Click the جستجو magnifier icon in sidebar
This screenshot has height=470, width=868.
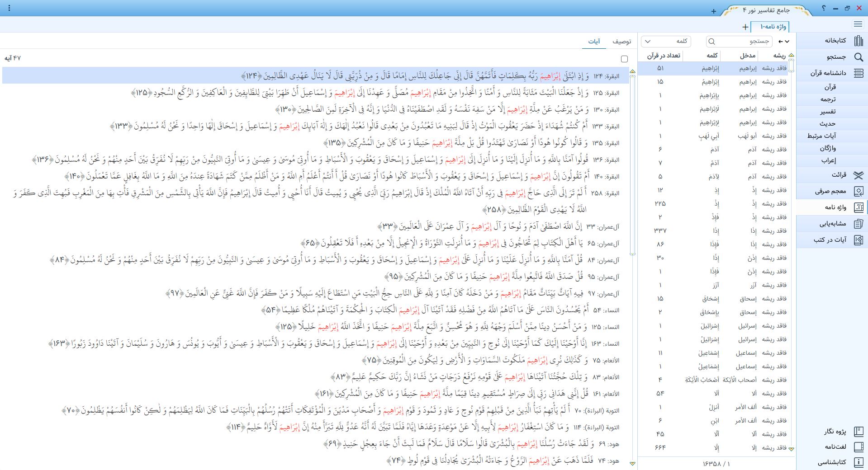tap(858, 57)
